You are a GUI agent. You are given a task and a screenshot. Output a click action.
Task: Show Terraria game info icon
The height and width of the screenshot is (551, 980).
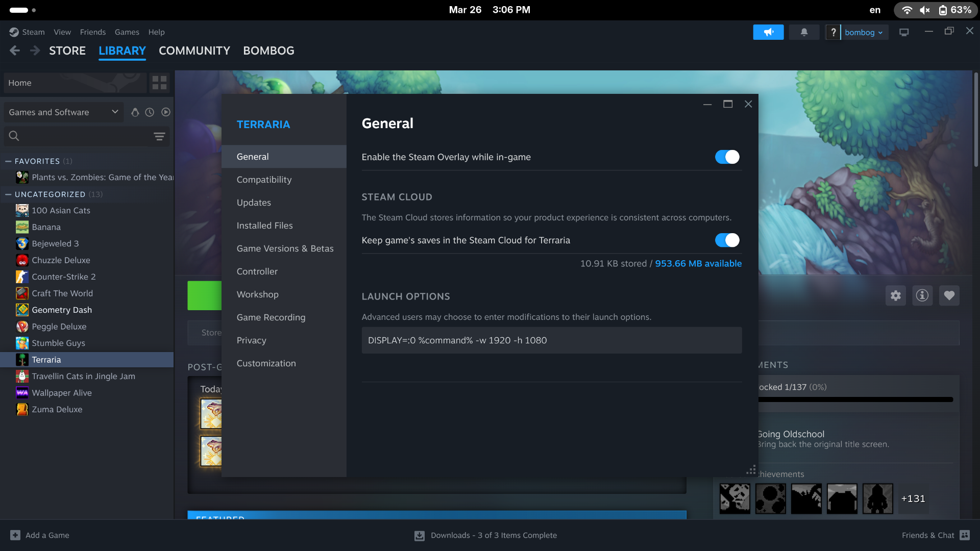(x=922, y=295)
